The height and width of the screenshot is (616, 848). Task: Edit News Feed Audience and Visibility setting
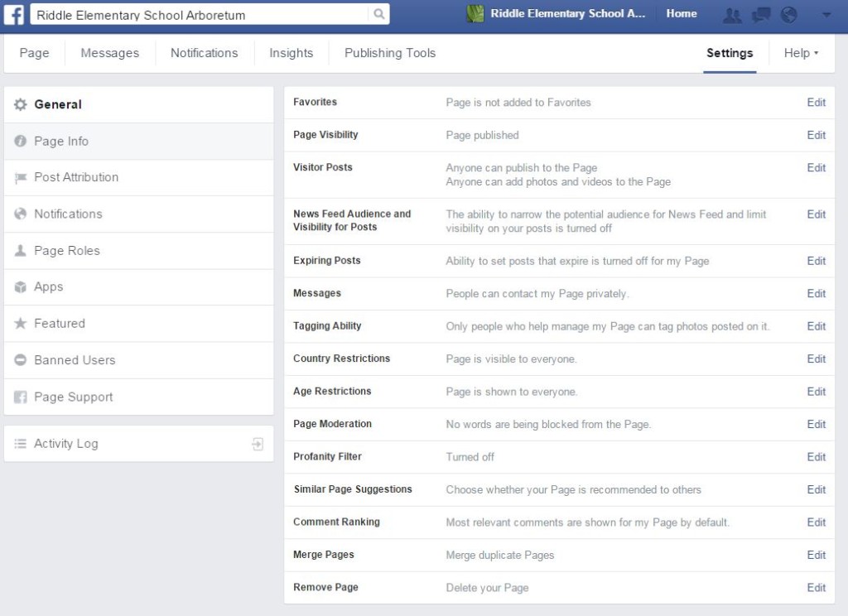click(x=816, y=214)
